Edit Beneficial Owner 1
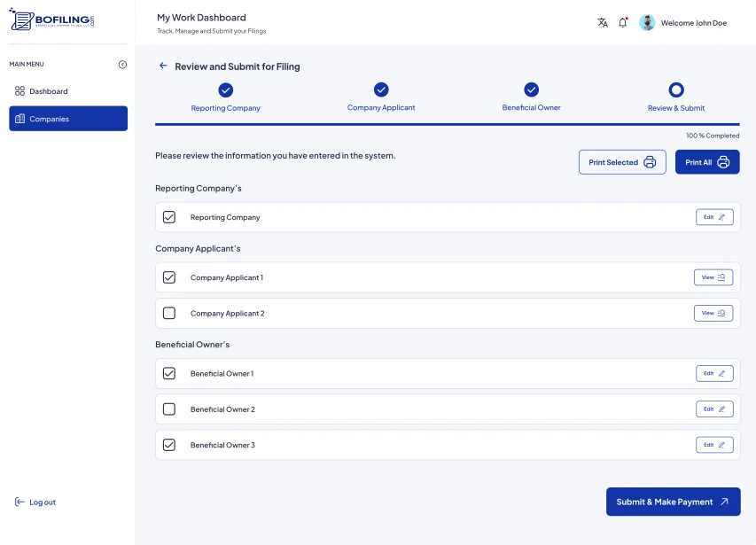756x545 pixels. (x=714, y=373)
